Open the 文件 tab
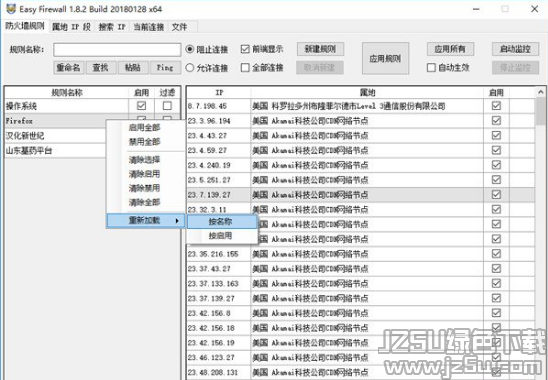This screenshot has width=548, height=380. click(179, 27)
